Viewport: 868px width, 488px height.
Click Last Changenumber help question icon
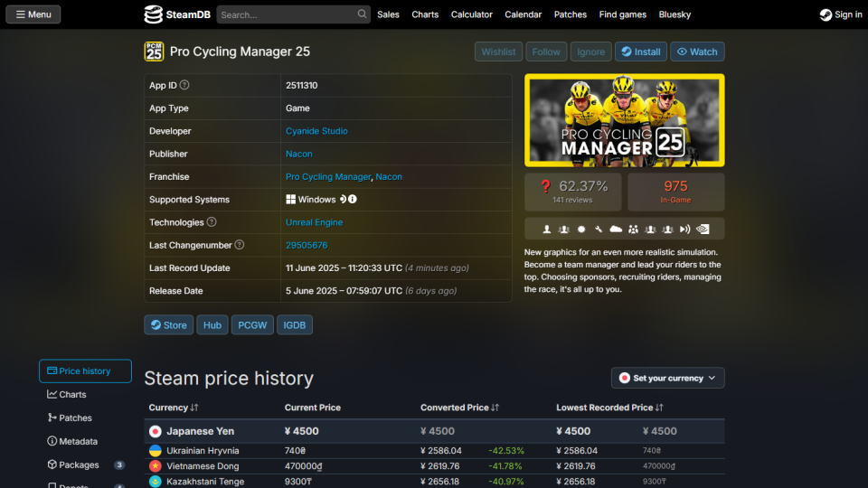point(239,245)
